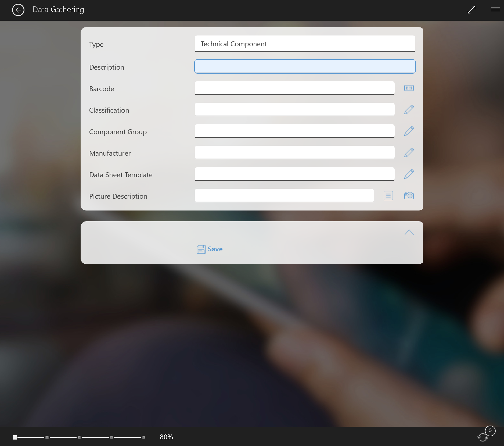Edit Classification with the pencil icon

(x=409, y=110)
